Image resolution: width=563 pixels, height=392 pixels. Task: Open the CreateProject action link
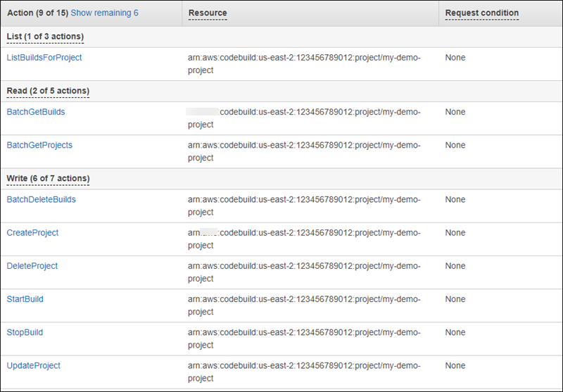pos(32,233)
